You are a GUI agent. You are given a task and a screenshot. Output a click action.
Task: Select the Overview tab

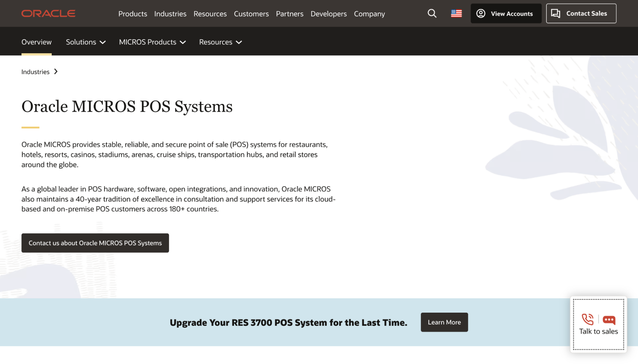coord(36,42)
